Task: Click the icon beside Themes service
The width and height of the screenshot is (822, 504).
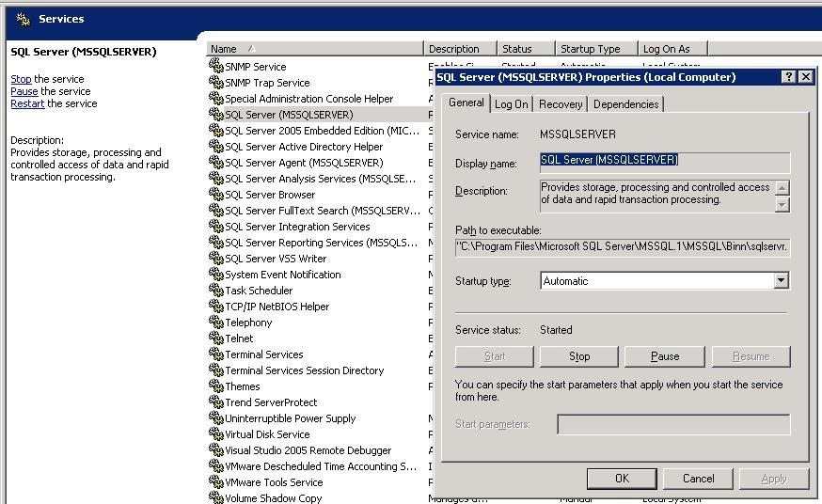Action: pos(216,386)
